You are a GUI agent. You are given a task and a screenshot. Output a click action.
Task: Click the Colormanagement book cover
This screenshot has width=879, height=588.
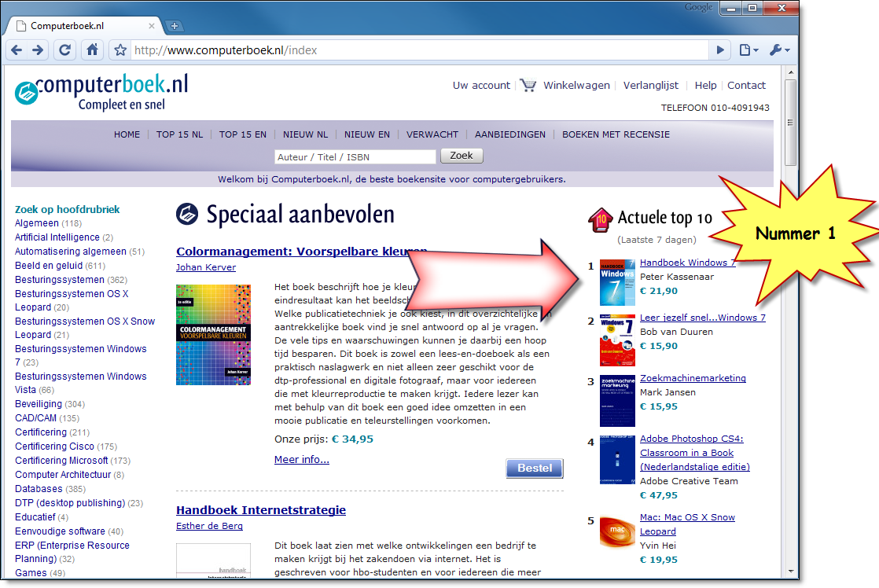(213, 335)
